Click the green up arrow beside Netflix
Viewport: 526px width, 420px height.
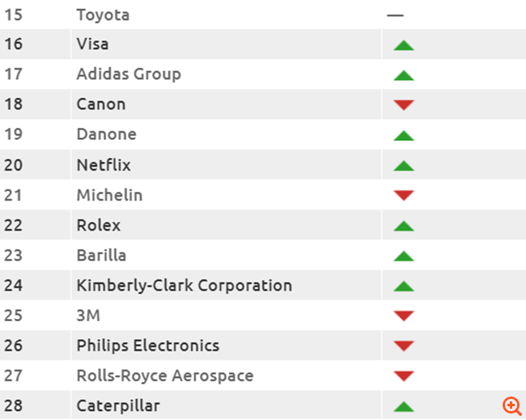pos(403,166)
